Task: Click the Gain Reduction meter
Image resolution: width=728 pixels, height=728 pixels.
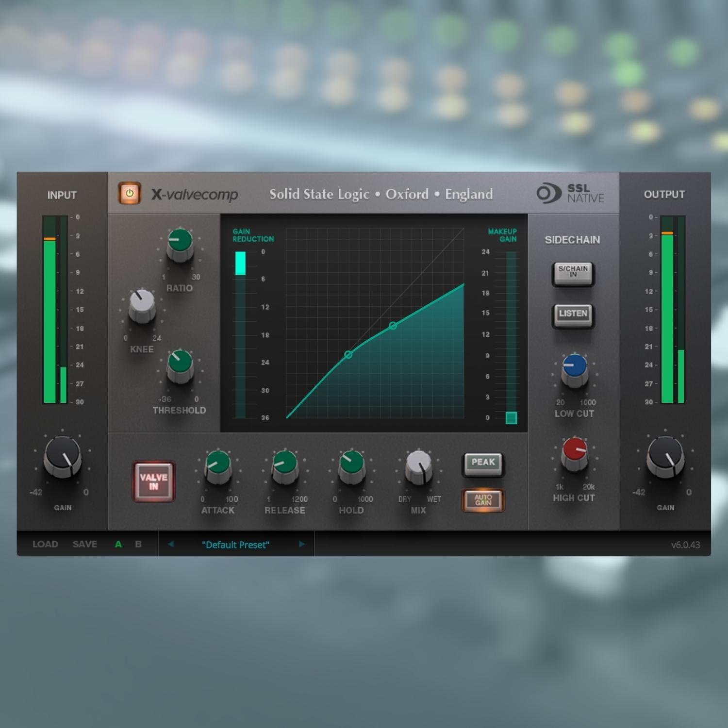Action: tap(240, 334)
